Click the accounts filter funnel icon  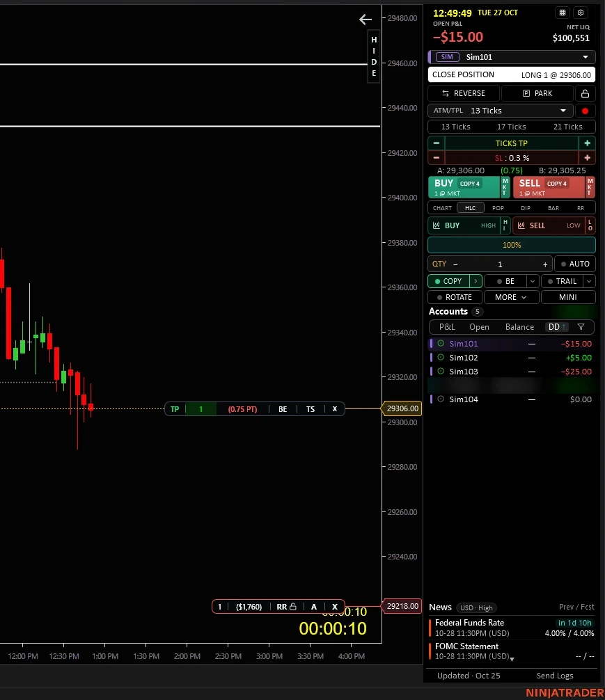(x=581, y=327)
